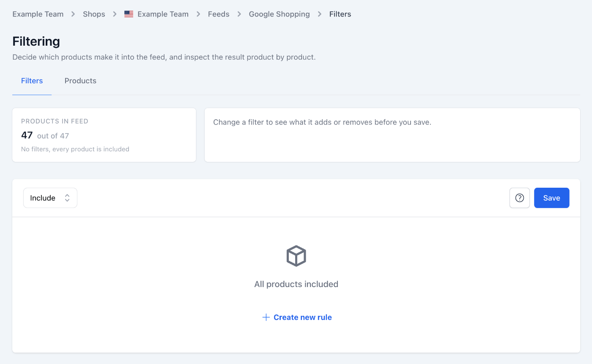Click the Filtering page heading
Viewport: 592px width, 364px height.
coord(36,41)
